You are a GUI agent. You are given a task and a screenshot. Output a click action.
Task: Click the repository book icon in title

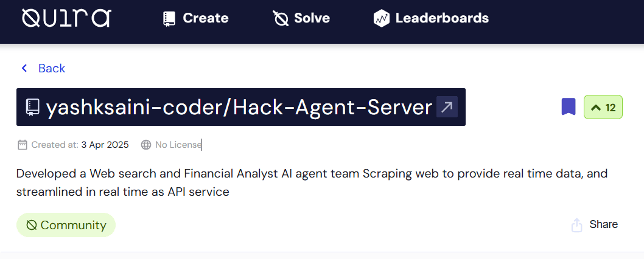click(32, 108)
